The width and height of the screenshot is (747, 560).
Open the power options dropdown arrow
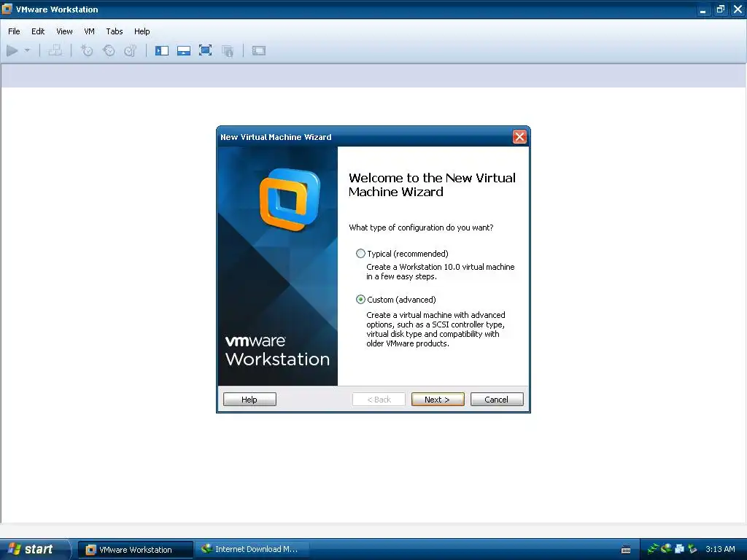(27, 50)
